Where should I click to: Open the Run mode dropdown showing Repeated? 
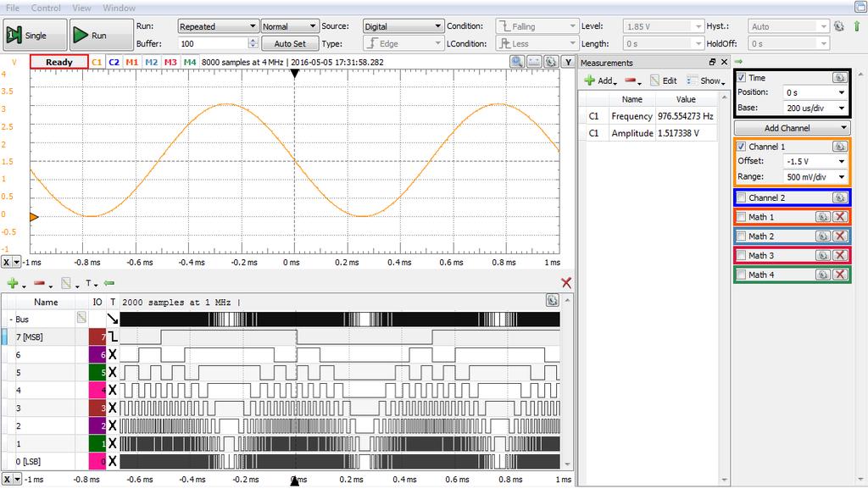[x=218, y=26]
